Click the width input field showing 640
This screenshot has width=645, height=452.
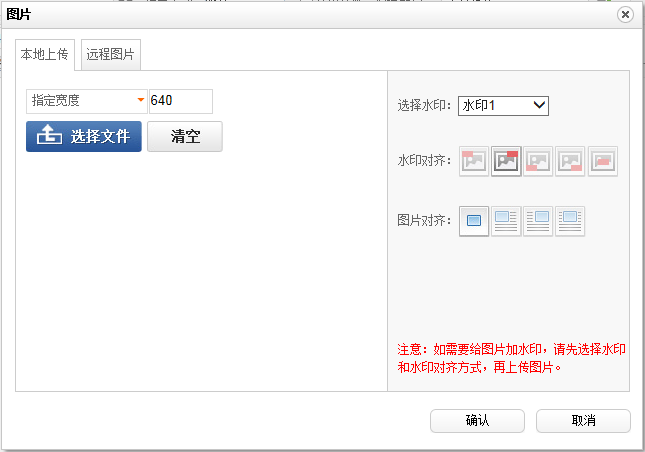[180, 101]
